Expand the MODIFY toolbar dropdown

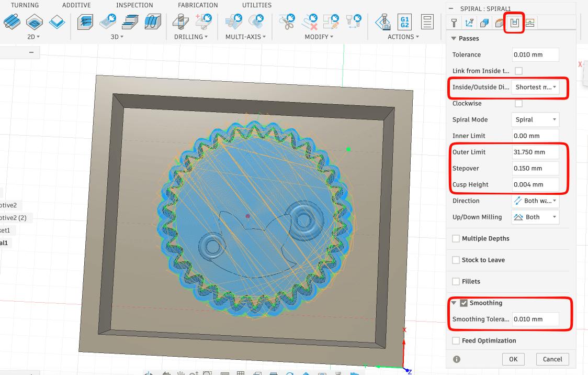click(319, 37)
